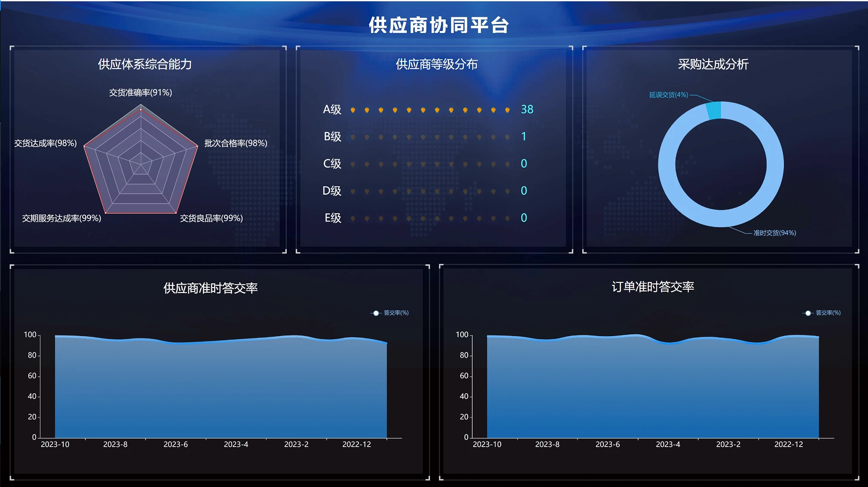Click the 延误交货(4%) donut slice

[714, 110]
